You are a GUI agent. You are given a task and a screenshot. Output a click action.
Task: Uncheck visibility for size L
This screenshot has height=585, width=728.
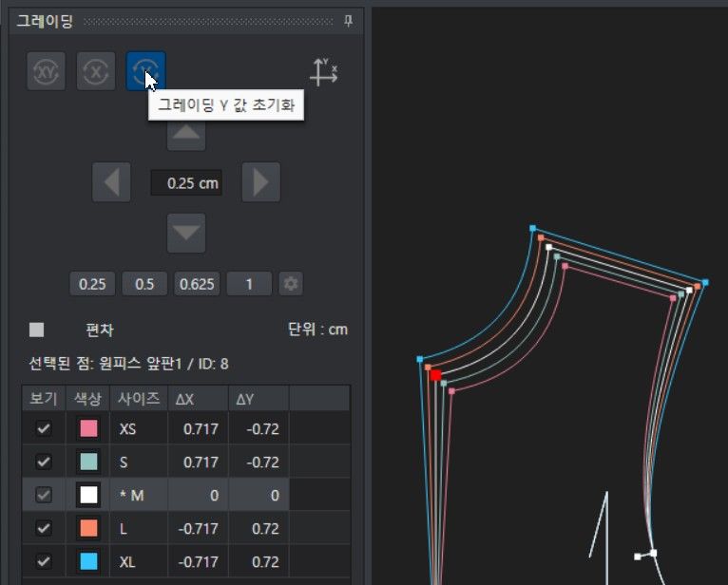coord(44,528)
